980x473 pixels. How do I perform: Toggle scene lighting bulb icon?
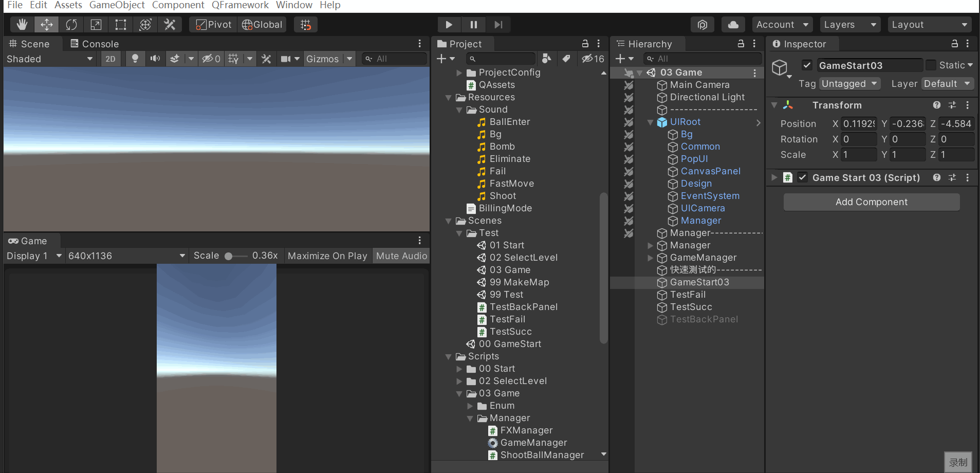(x=135, y=59)
